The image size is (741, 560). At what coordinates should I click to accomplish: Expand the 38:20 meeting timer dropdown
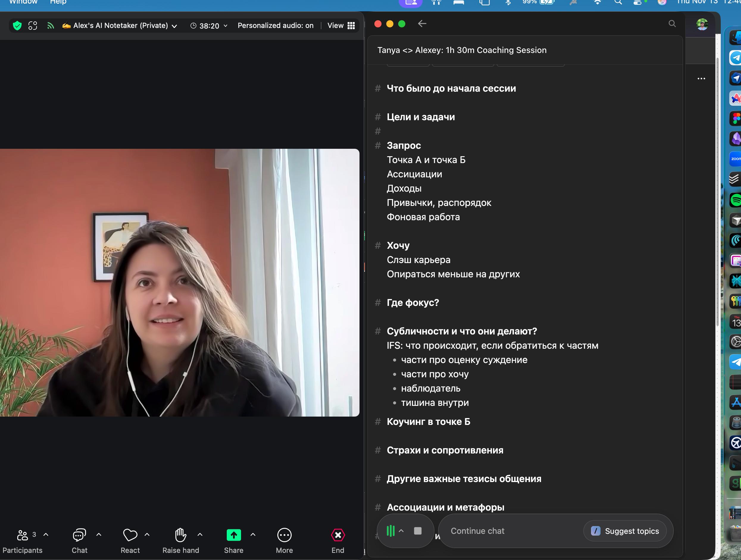tap(226, 26)
